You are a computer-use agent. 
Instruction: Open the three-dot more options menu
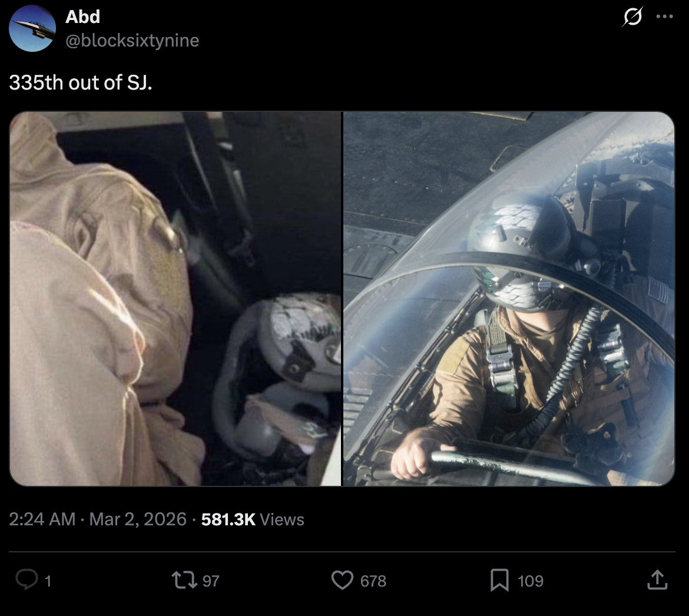click(664, 16)
